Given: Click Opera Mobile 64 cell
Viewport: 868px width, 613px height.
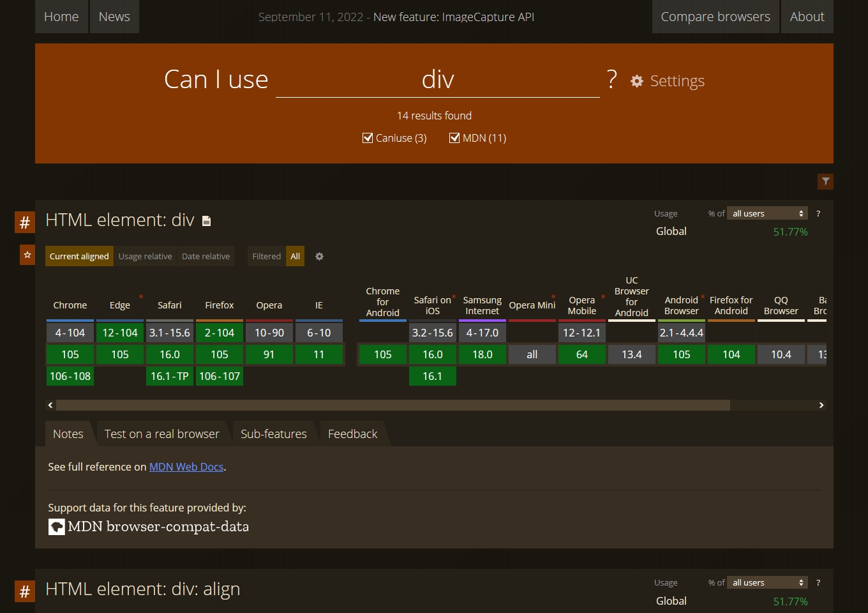Looking at the screenshot, I should [x=582, y=354].
